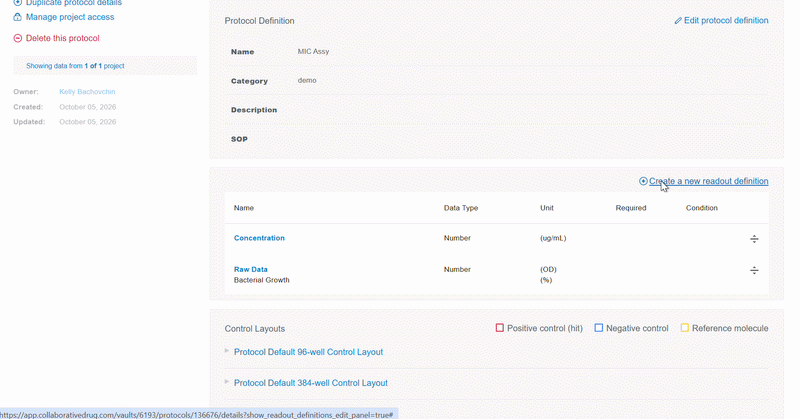This screenshot has height=419, width=800.
Task: Click the Description field label
Action: coord(254,110)
